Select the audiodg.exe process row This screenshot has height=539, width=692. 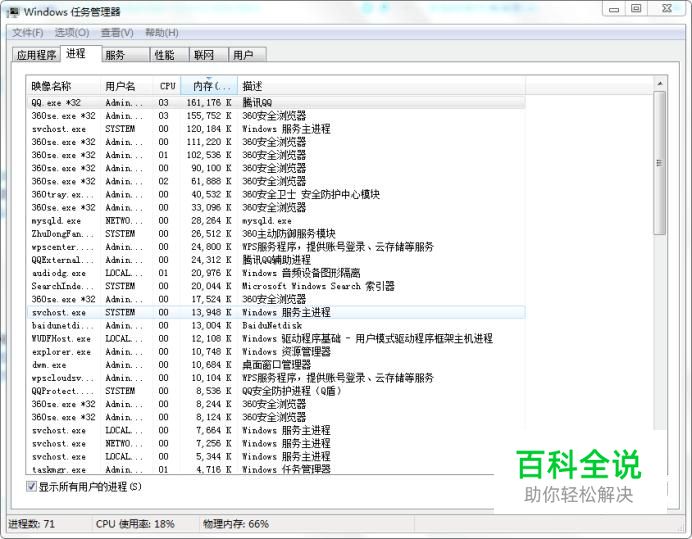pos(276,273)
